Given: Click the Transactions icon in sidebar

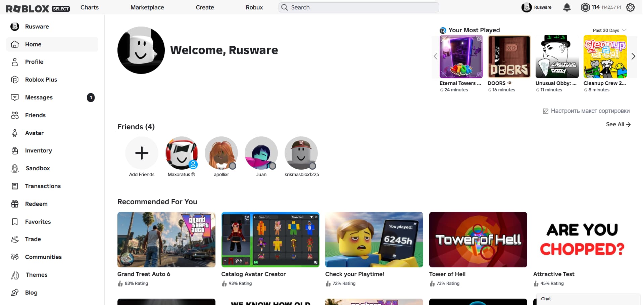Looking at the screenshot, I should [x=15, y=186].
